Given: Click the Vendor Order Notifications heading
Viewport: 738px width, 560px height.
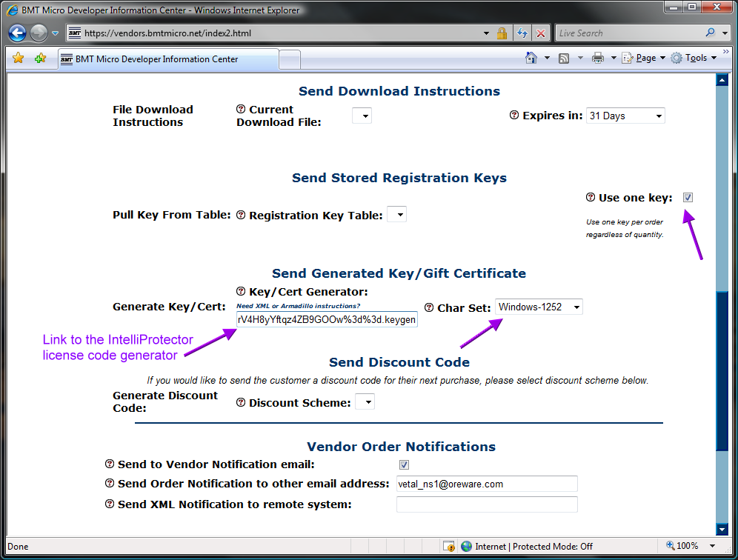Looking at the screenshot, I should [401, 446].
